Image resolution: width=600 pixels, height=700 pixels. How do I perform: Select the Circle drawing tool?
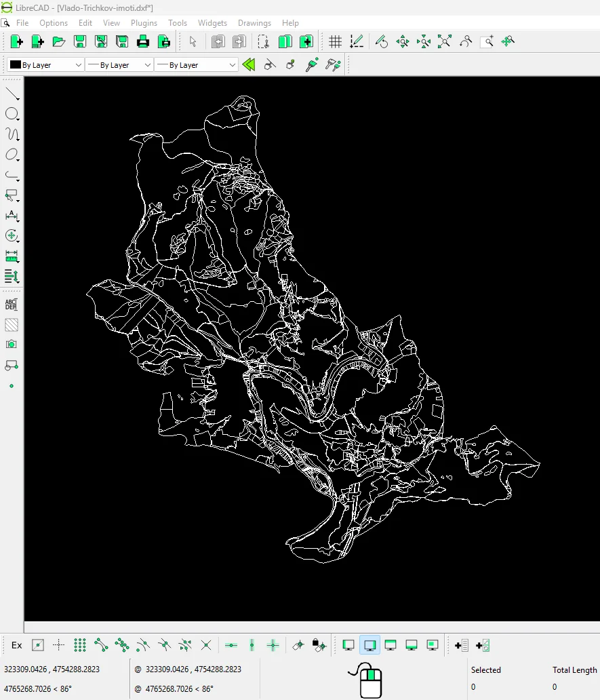coord(12,114)
